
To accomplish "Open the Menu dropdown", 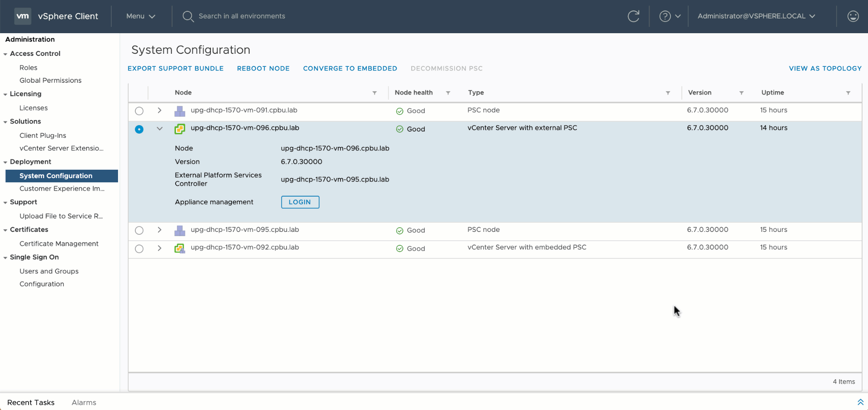I will (141, 16).
